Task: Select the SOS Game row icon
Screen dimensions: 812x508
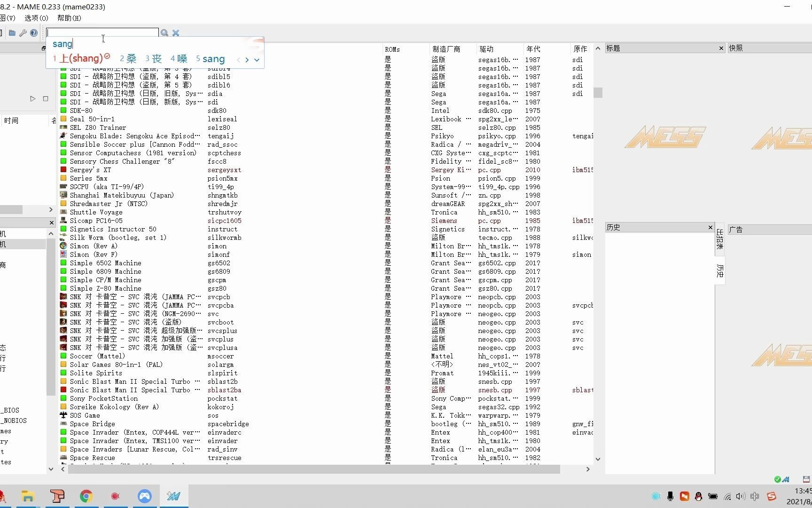Action: [x=63, y=415]
